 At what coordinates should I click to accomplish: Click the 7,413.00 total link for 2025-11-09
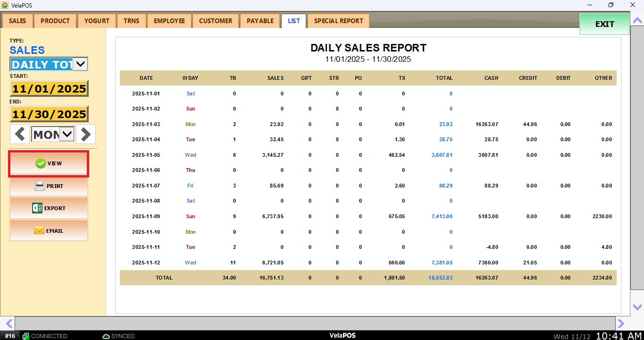(x=442, y=216)
